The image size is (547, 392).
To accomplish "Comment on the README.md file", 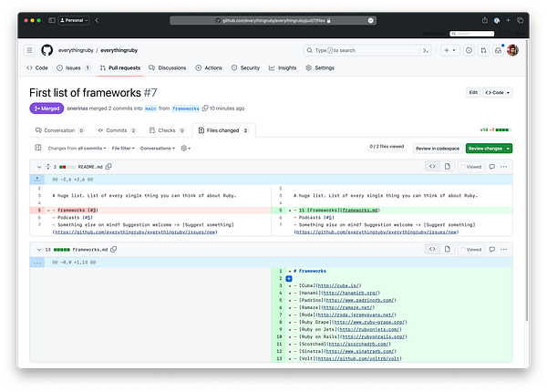I will [x=492, y=167].
